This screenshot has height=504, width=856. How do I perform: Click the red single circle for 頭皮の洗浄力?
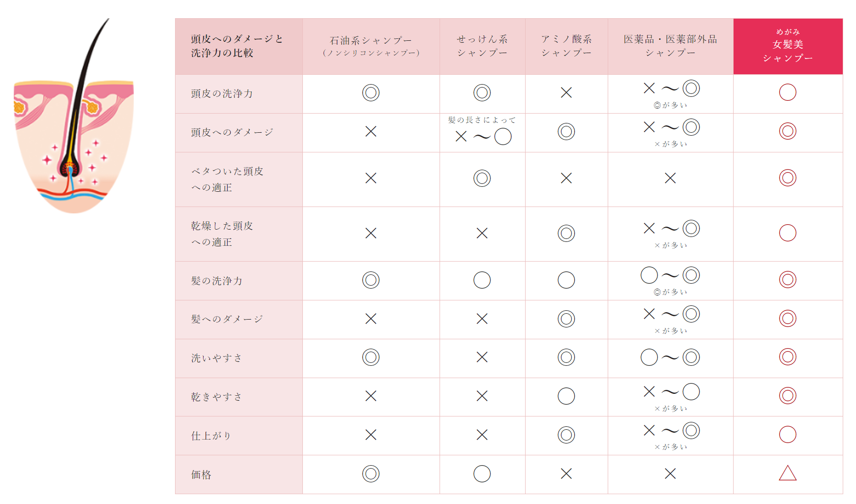tap(788, 92)
